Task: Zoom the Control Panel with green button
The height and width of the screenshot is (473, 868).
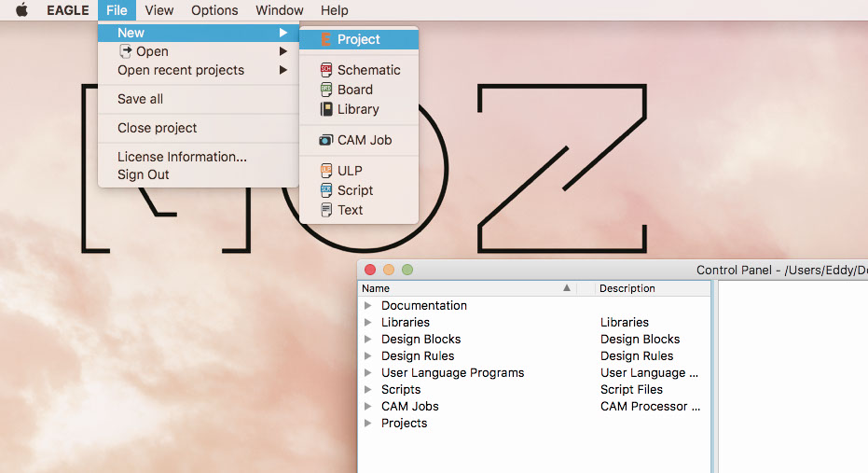Action: [x=407, y=270]
